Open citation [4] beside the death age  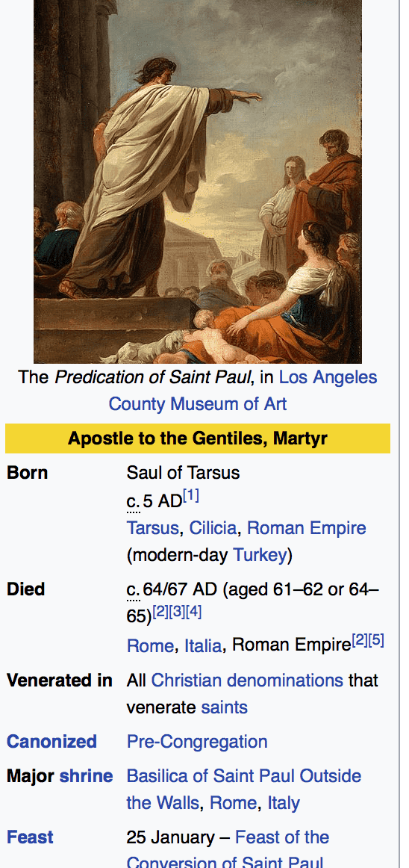(x=194, y=613)
